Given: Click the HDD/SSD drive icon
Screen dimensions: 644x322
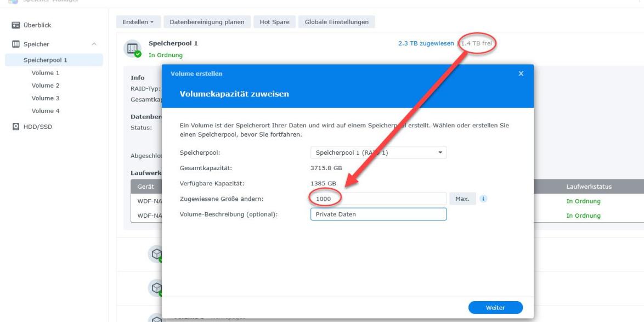Looking at the screenshot, I should [x=16, y=127].
